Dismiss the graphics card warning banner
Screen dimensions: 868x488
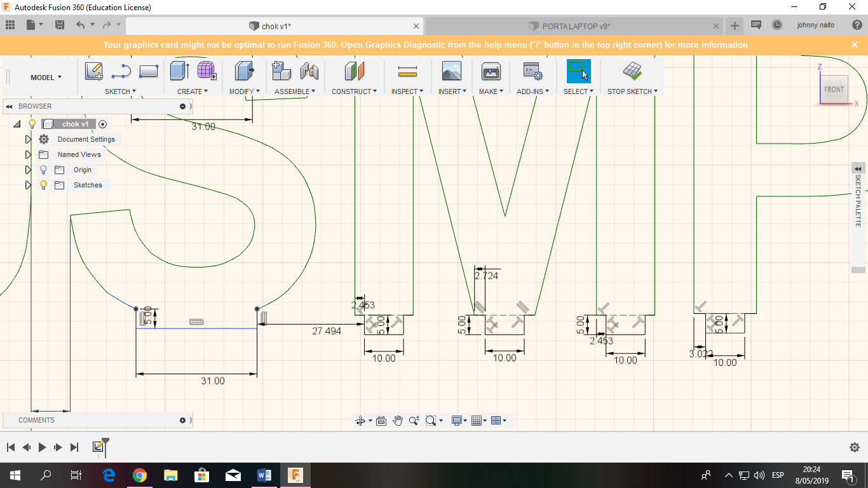(855, 44)
